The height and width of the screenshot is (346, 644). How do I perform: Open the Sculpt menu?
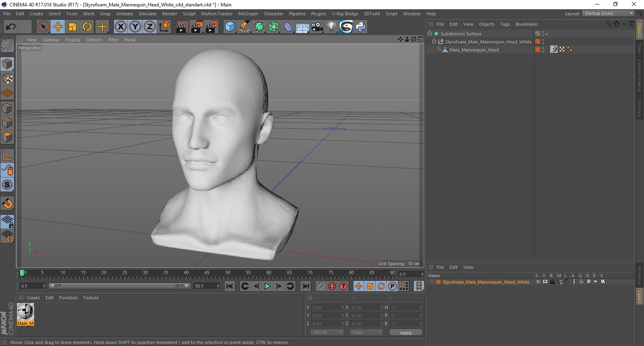tap(189, 14)
